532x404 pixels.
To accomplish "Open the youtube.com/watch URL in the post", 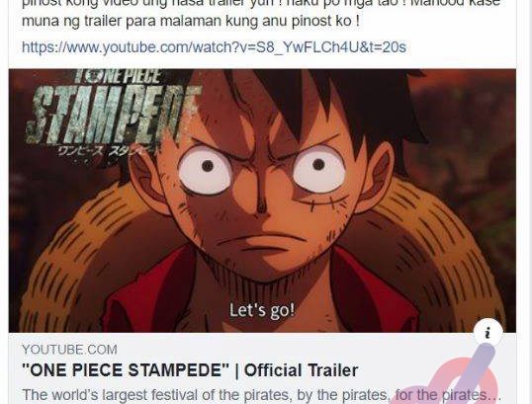I will (x=214, y=47).
